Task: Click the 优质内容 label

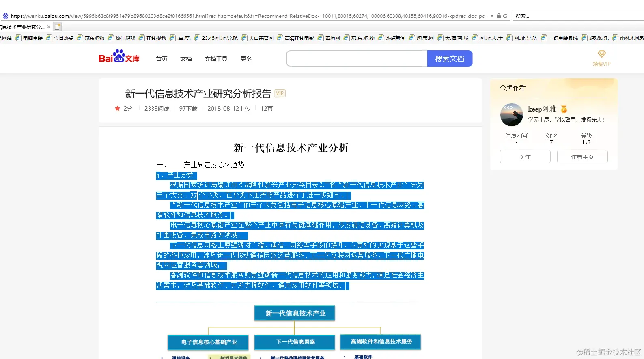Action: click(x=516, y=135)
